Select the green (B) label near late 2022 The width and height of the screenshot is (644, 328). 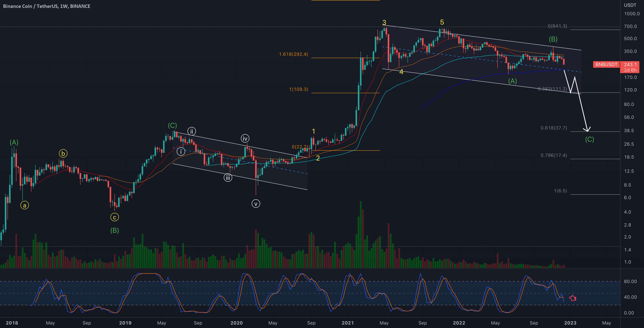pos(553,39)
